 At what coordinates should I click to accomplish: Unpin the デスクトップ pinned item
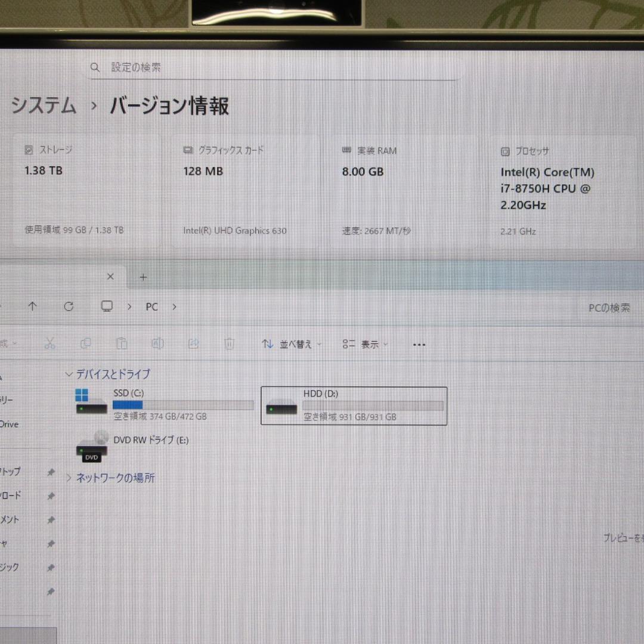click(x=51, y=472)
